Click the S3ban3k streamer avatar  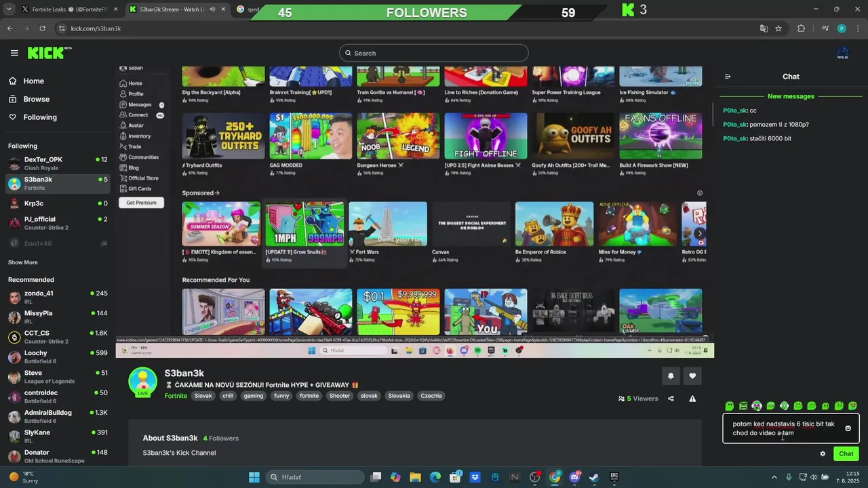(143, 382)
